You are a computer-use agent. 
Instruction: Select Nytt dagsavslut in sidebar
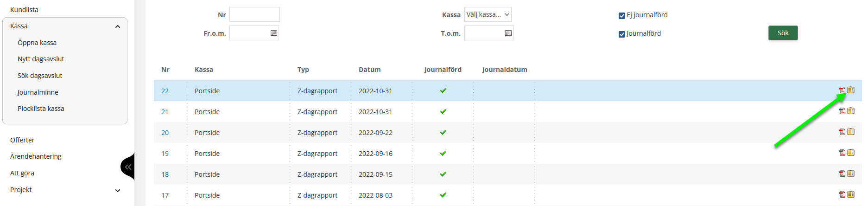click(x=41, y=59)
